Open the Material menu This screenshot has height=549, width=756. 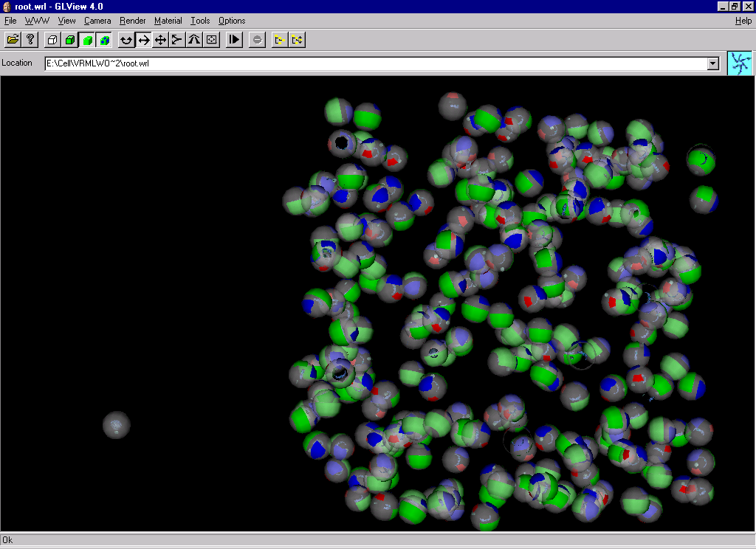click(x=168, y=21)
